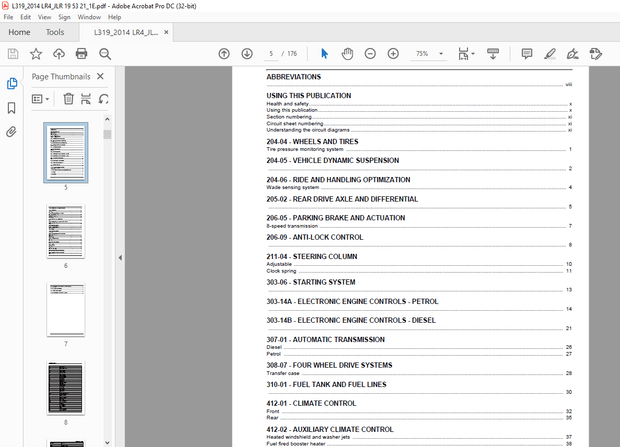Click '303-06 - STARTING SYSTEM' heading

pos(311,282)
